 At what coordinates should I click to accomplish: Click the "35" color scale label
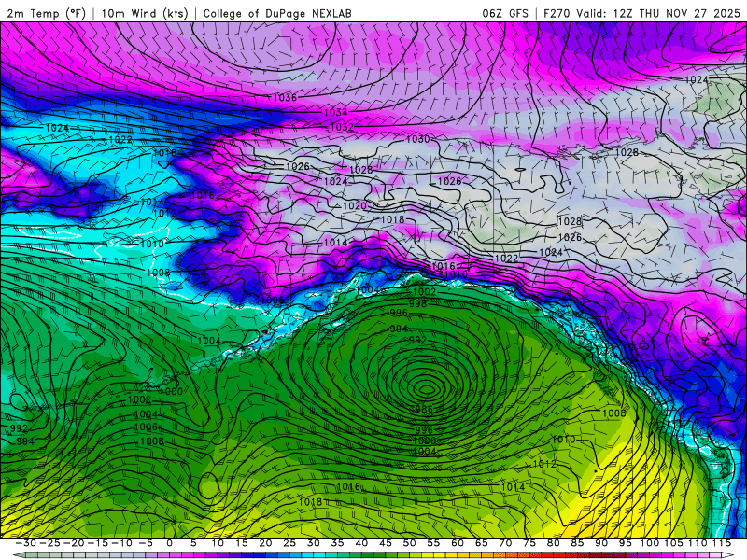(x=337, y=543)
